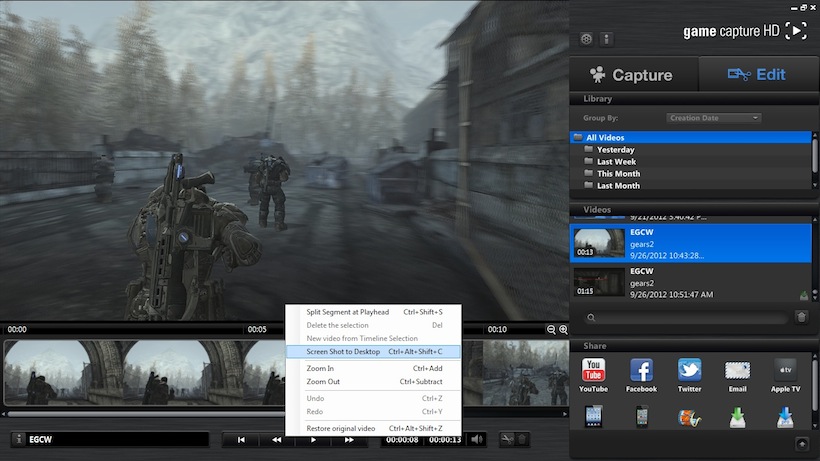Choose Redo from context menu
820x461 pixels.
(373, 411)
